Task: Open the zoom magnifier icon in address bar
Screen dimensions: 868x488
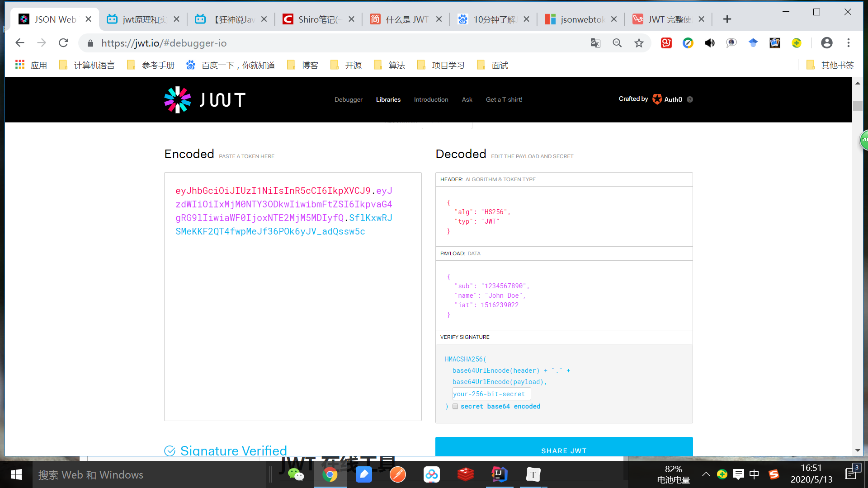Action: (617, 43)
